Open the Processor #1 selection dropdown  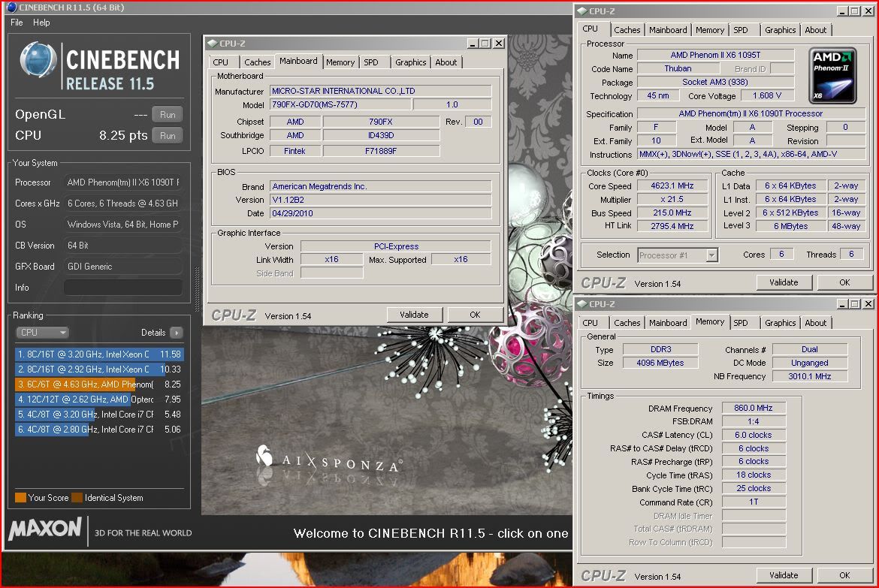(x=678, y=255)
